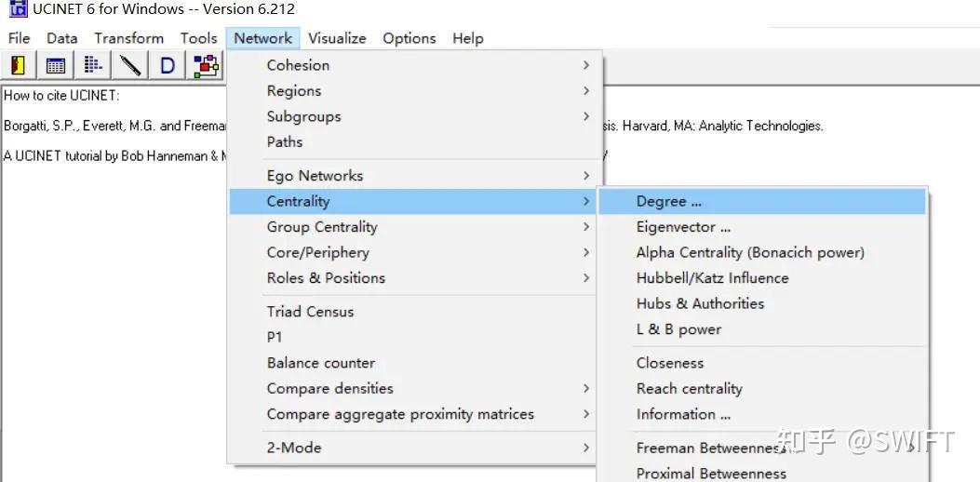Expand the Roles & Positions submenu
Image resolution: width=980 pixels, height=482 pixels.
pyautogui.click(x=326, y=278)
